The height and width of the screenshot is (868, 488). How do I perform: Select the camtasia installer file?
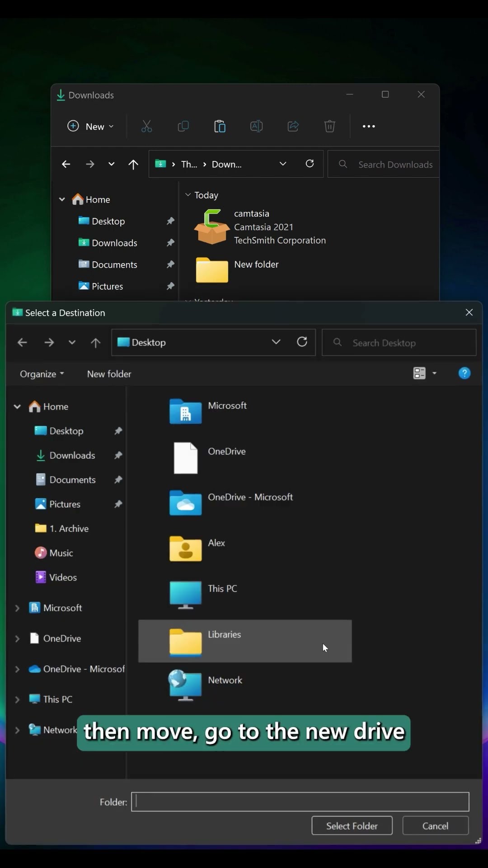click(x=260, y=227)
